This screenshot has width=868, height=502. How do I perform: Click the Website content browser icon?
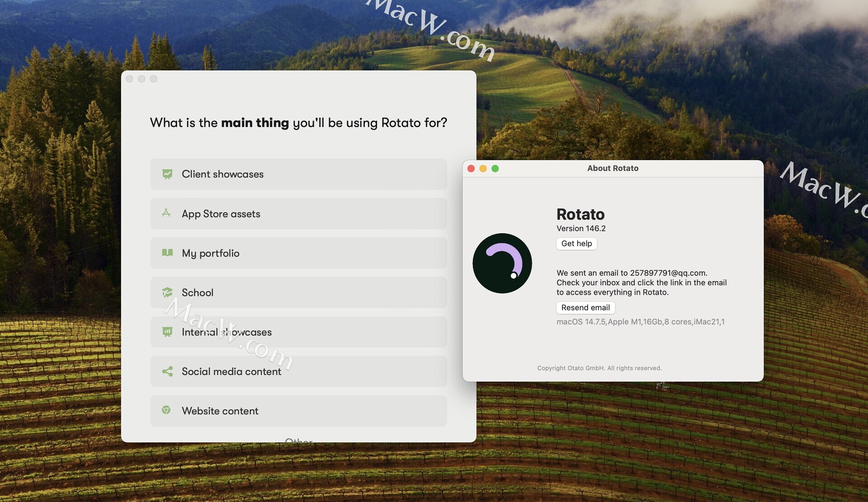[x=166, y=410]
